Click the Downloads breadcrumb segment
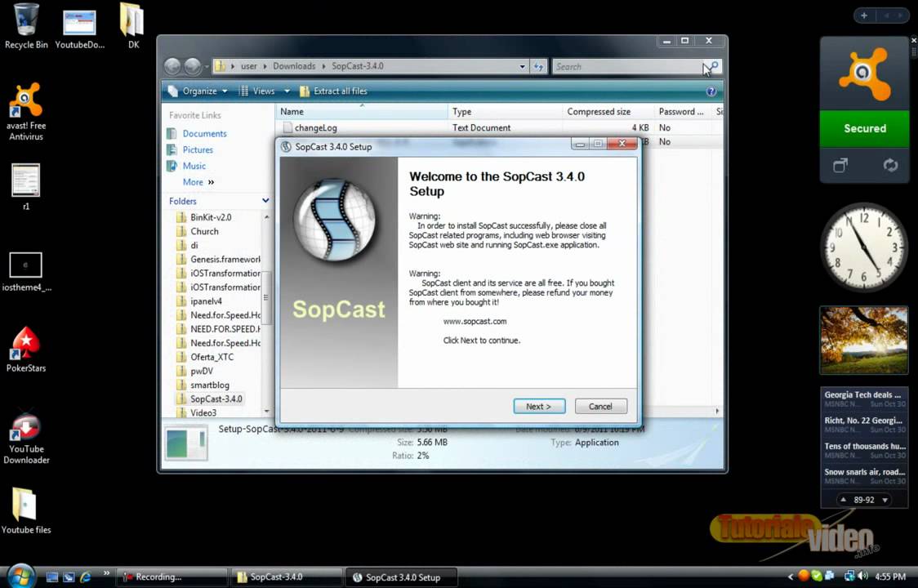The height and width of the screenshot is (588, 918). click(294, 66)
